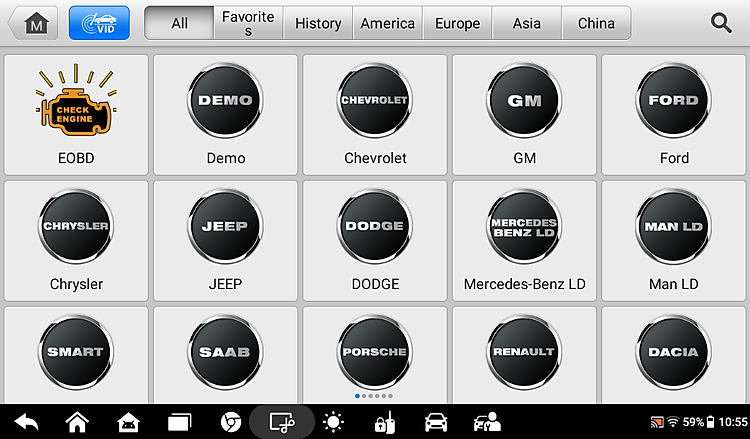The image size is (750, 439).
Task: Pick the Ford brand badge
Action: coord(673,100)
